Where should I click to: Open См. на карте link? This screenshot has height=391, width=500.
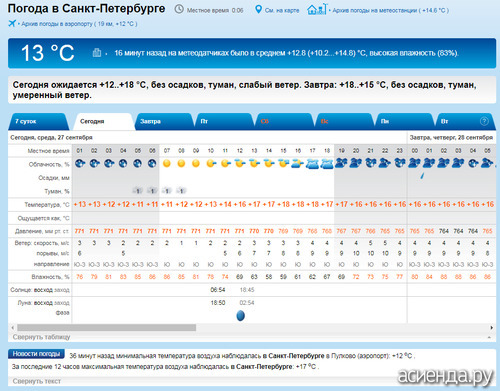point(282,10)
